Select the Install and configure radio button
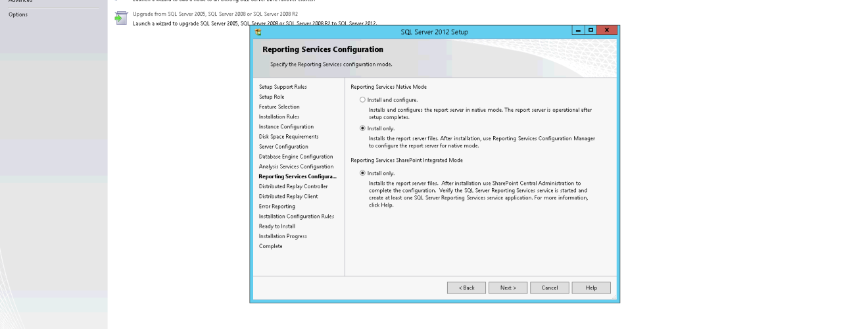 click(x=362, y=100)
